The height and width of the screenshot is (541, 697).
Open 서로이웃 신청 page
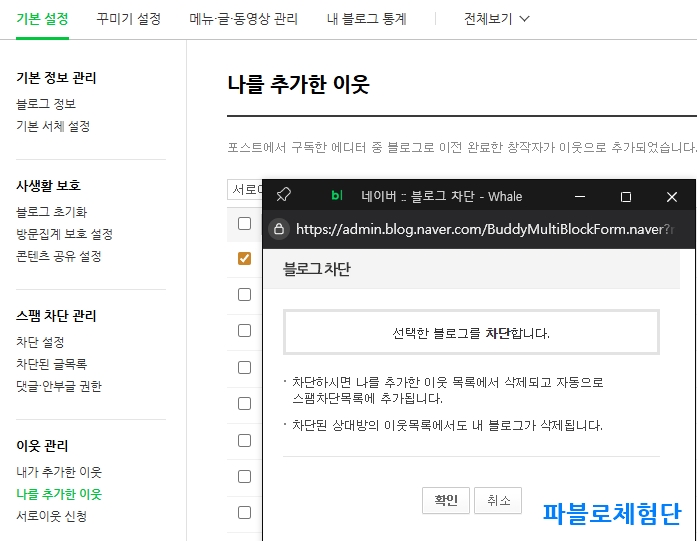[x=52, y=517]
